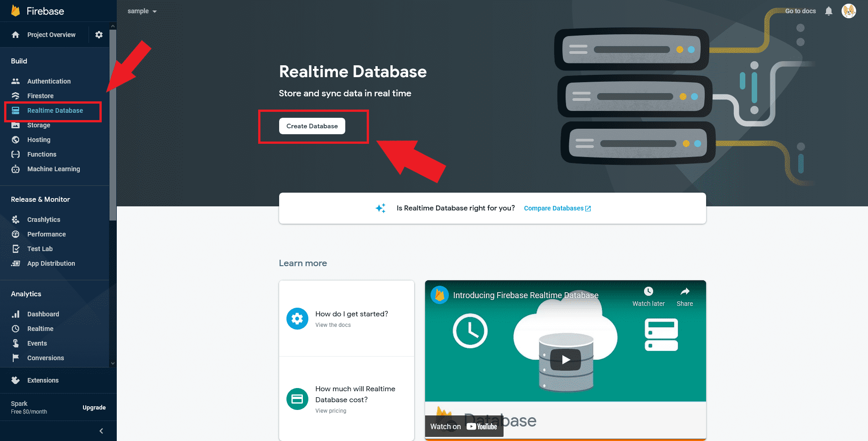Open Authentication in the Build menu
The height and width of the screenshot is (441, 868).
49,81
